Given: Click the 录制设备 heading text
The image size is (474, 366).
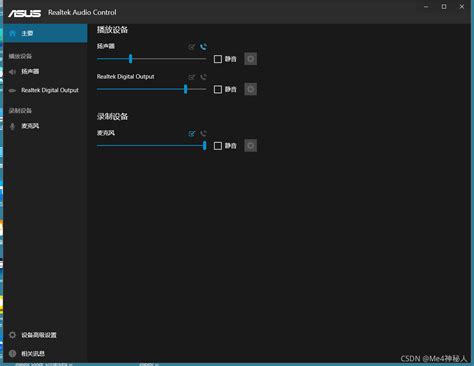Looking at the screenshot, I should pyautogui.click(x=112, y=116).
